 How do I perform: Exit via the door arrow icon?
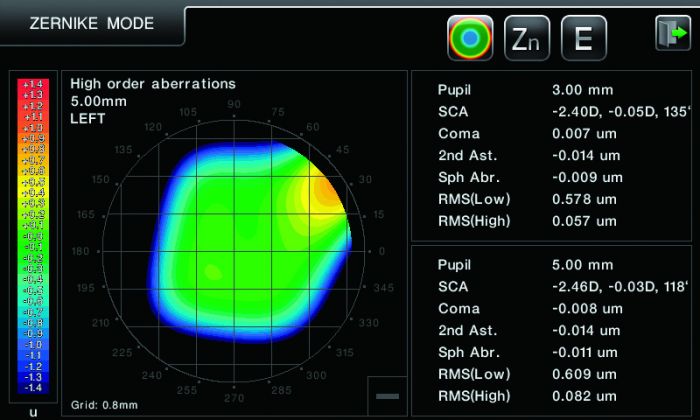(673, 33)
